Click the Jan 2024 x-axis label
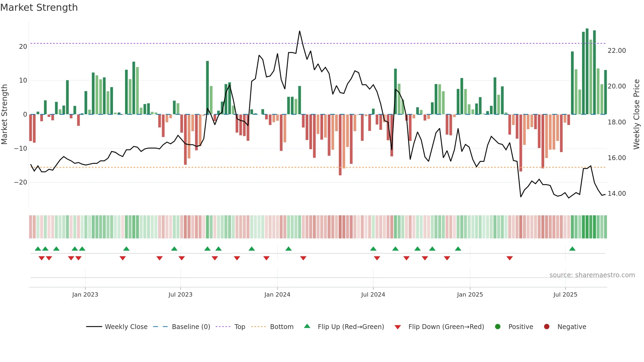Viewport: 644px width, 362px height. [x=277, y=294]
